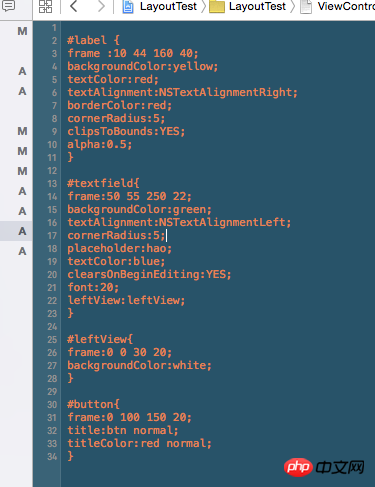Viewport: 375px width, 487px height.
Task: Select the highlighted A status row
Action: 16,231
